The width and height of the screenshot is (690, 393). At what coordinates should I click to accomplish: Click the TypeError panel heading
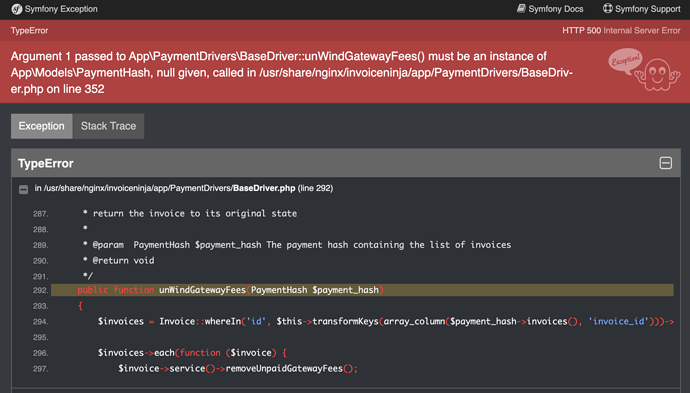coord(46,163)
